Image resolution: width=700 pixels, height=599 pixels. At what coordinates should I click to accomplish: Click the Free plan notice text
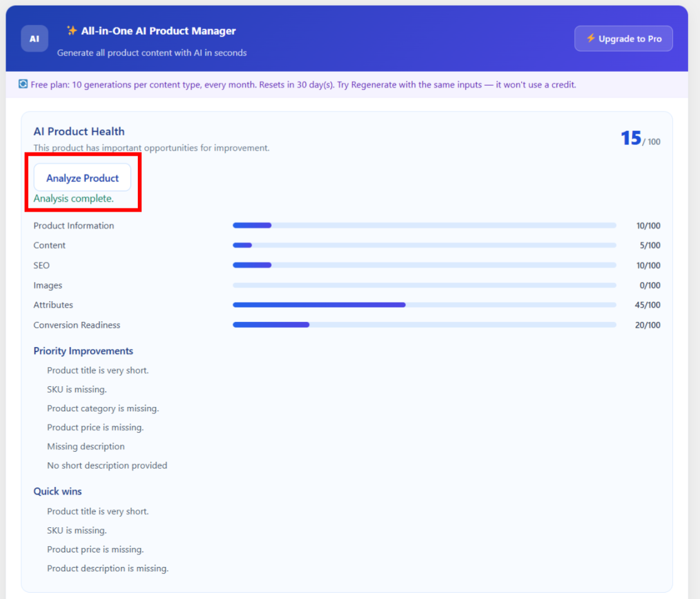pos(303,84)
